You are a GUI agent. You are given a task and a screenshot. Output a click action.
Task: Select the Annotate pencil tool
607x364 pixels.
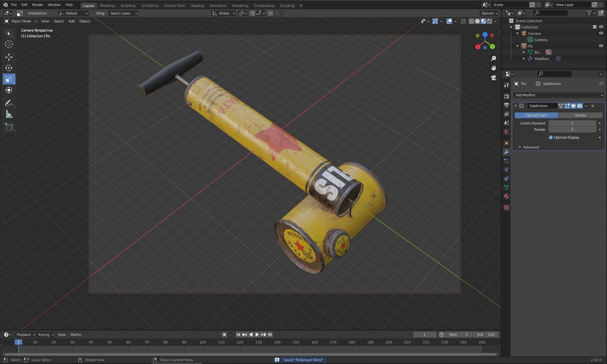click(x=9, y=103)
